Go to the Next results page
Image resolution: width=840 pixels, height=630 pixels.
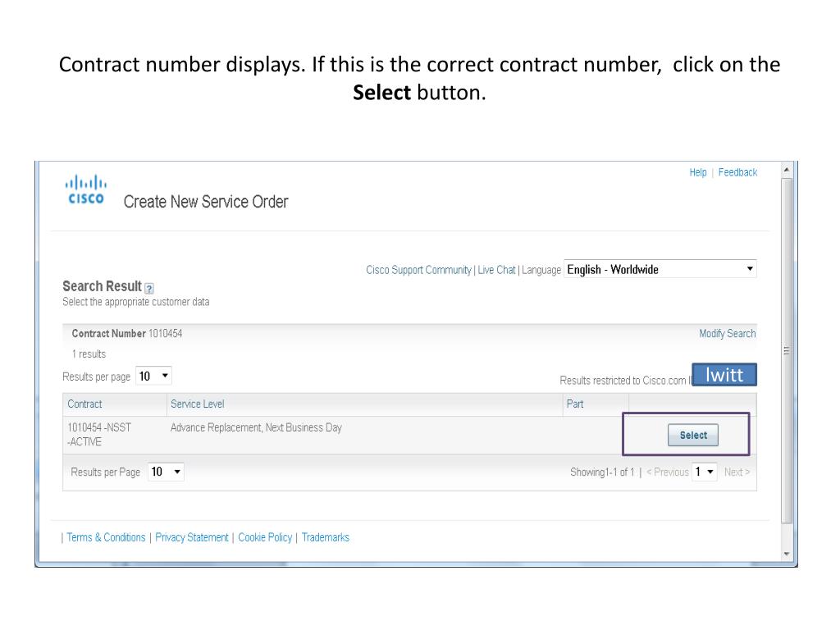tap(737, 472)
